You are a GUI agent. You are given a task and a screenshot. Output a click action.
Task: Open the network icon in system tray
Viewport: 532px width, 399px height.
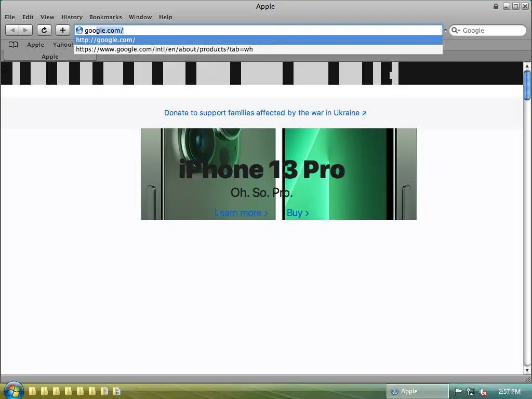tap(471, 391)
